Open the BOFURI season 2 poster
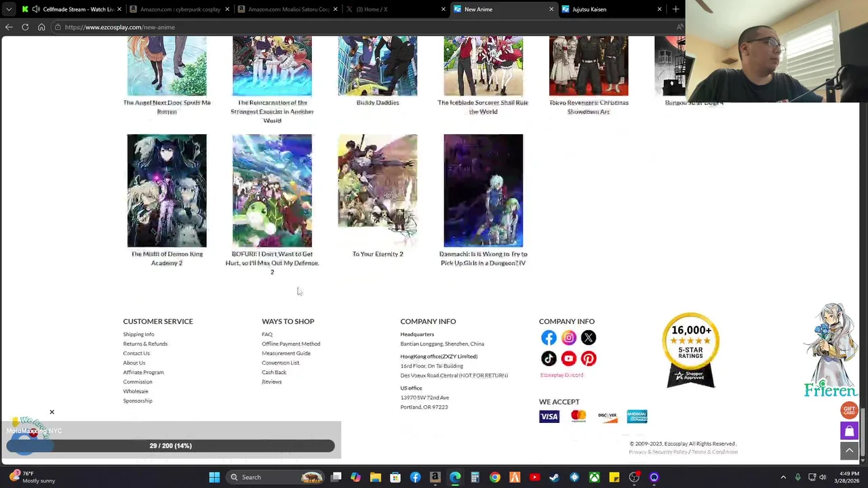 [272, 190]
